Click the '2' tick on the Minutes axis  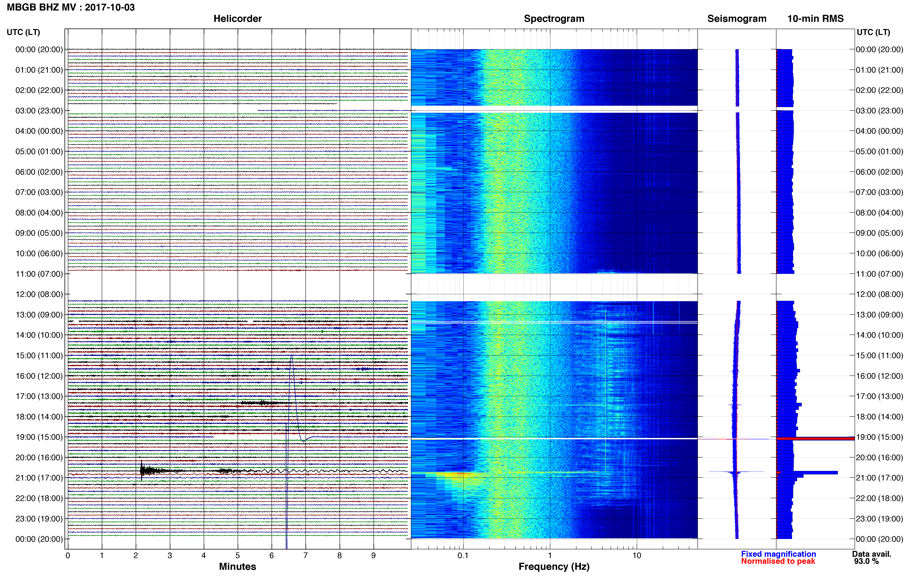[x=136, y=555]
